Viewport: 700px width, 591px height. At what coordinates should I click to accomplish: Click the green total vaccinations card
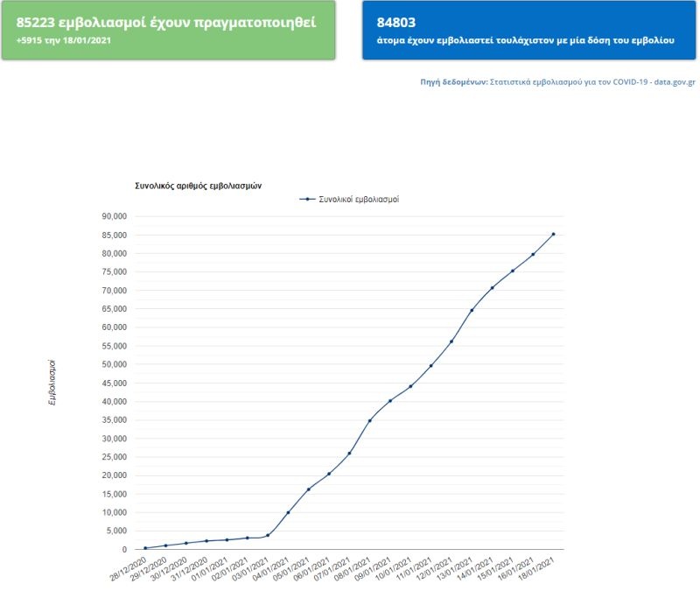pos(169,30)
